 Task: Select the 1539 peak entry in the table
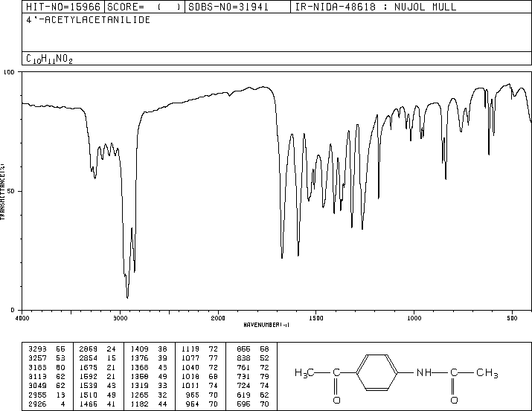coord(97,386)
